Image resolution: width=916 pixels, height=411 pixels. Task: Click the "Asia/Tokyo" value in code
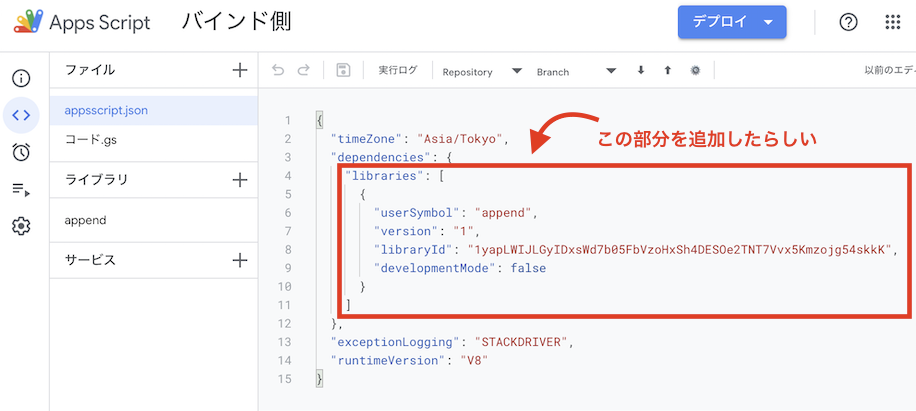click(460, 139)
